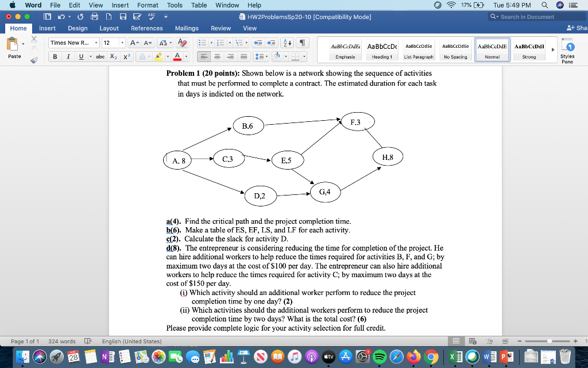
Task: Open the Table menu in menu bar
Action: 199,5
